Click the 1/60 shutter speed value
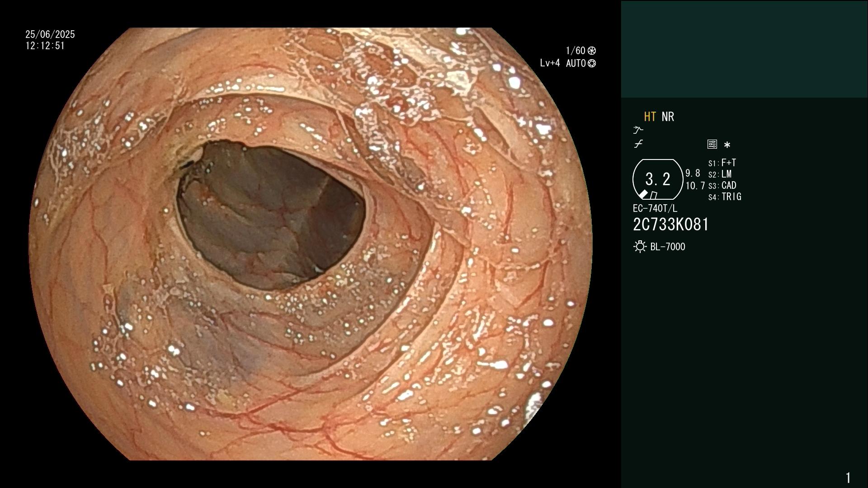 [576, 51]
